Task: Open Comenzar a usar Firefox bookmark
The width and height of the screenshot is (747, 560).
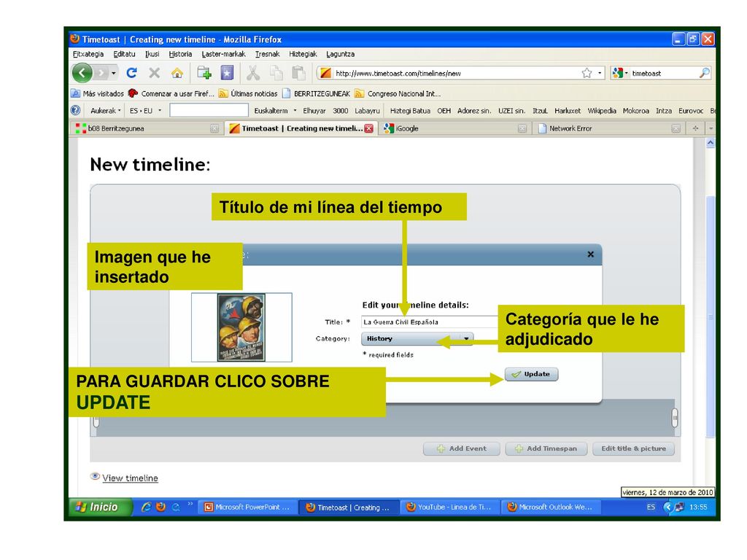Action: pyautogui.click(x=171, y=93)
